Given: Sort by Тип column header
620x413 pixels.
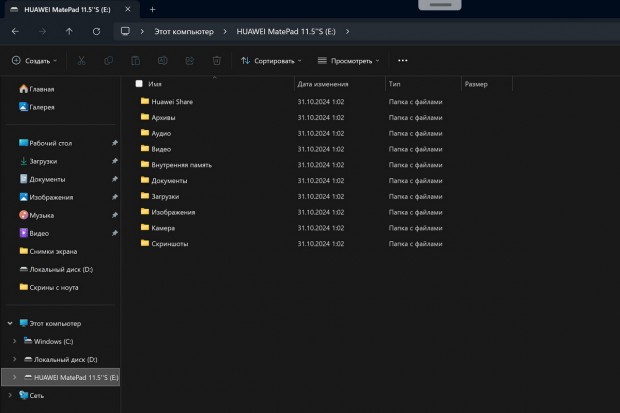Looking at the screenshot, I should [394, 84].
